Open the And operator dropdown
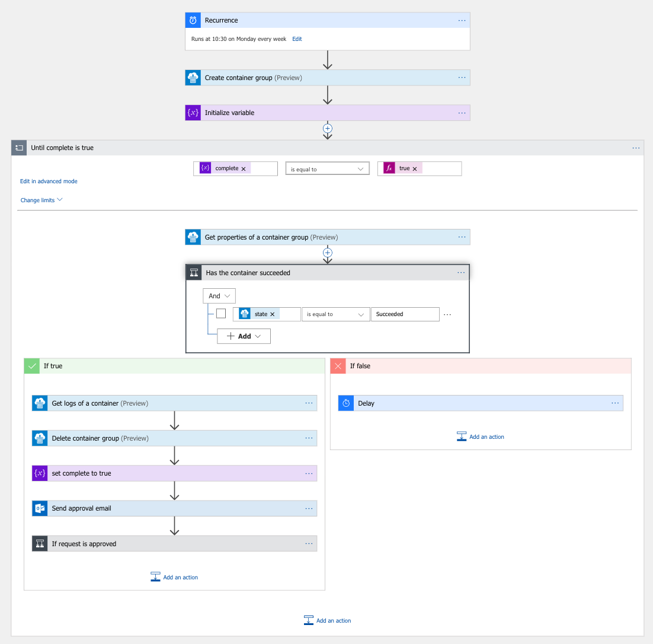This screenshot has width=653, height=644. [x=219, y=296]
